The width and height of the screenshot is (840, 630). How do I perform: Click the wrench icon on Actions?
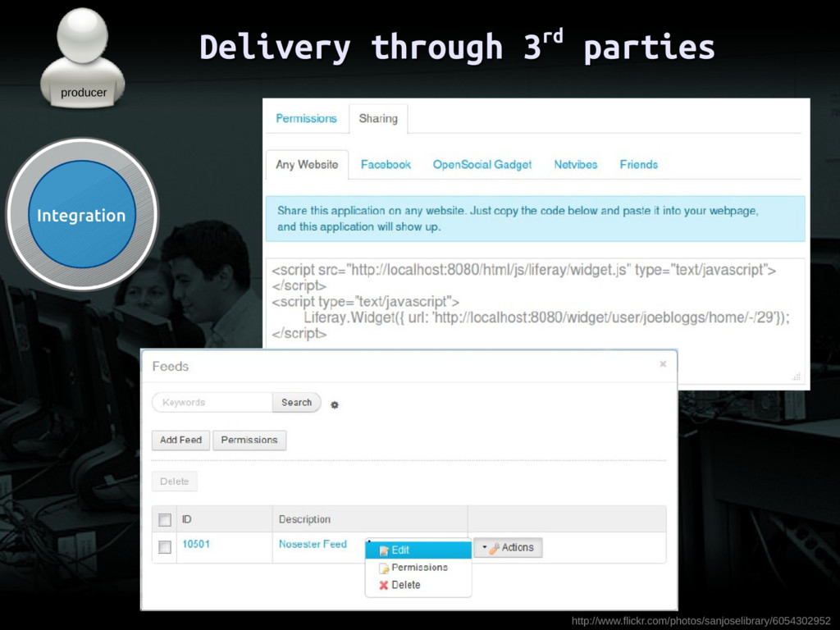pyautogui.click(x=494, y=547)
